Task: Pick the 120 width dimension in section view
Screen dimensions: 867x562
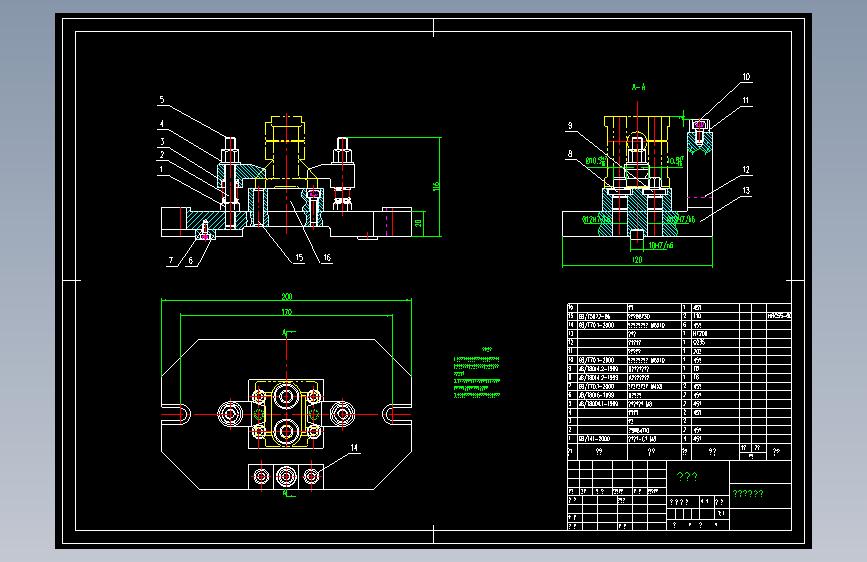Action: 637,259
